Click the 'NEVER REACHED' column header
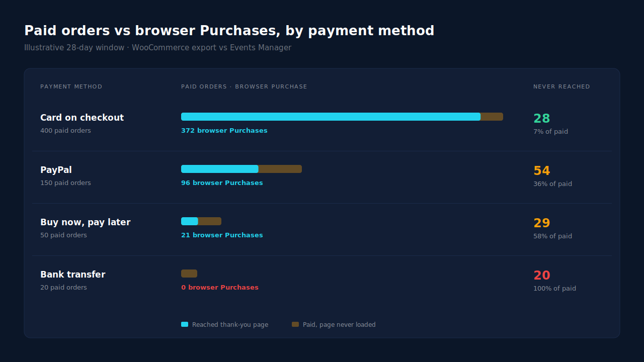The height and width of the screenshot is (362, 644). coord(561,87)
